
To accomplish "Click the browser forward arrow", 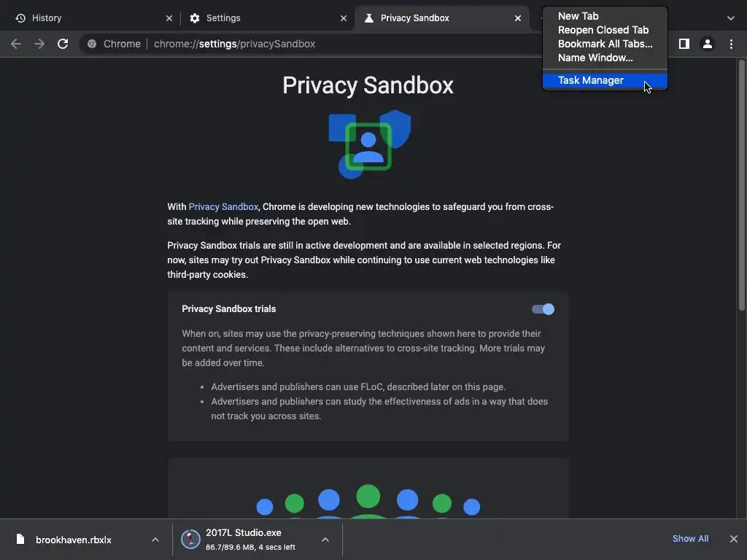I will pos(39,44).
